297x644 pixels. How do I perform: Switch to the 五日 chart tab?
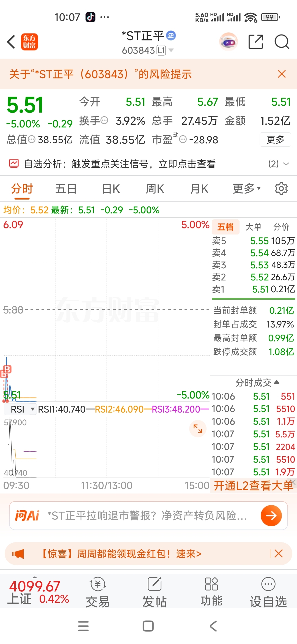(66, 189)
